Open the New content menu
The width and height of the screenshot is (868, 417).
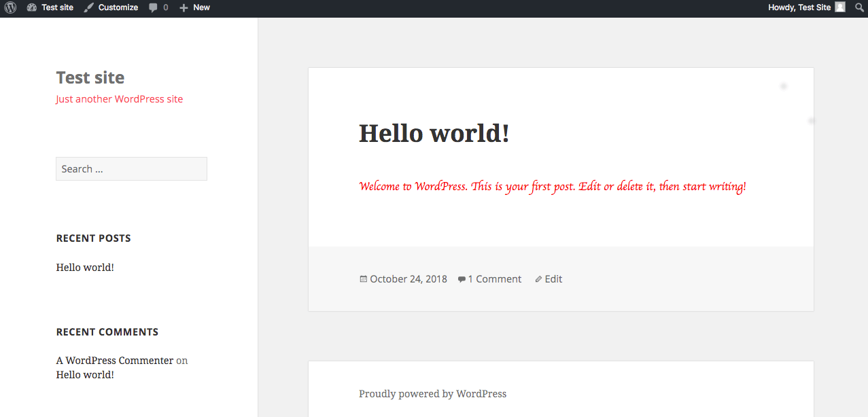point(195,7)
